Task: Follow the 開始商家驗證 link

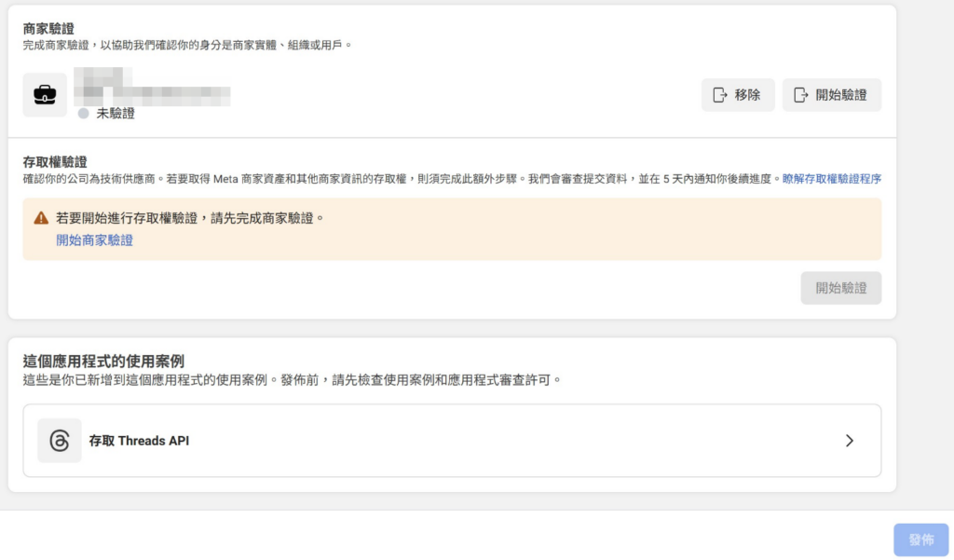Action: 94,240
